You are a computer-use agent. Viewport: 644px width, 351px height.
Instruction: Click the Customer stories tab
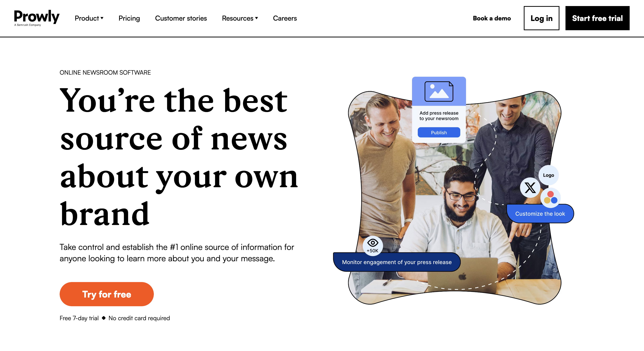pyautogui.click(x=181, y=18)
